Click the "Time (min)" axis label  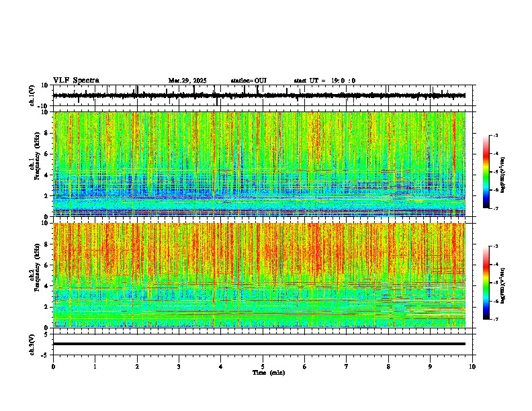(x=269, y=373)
